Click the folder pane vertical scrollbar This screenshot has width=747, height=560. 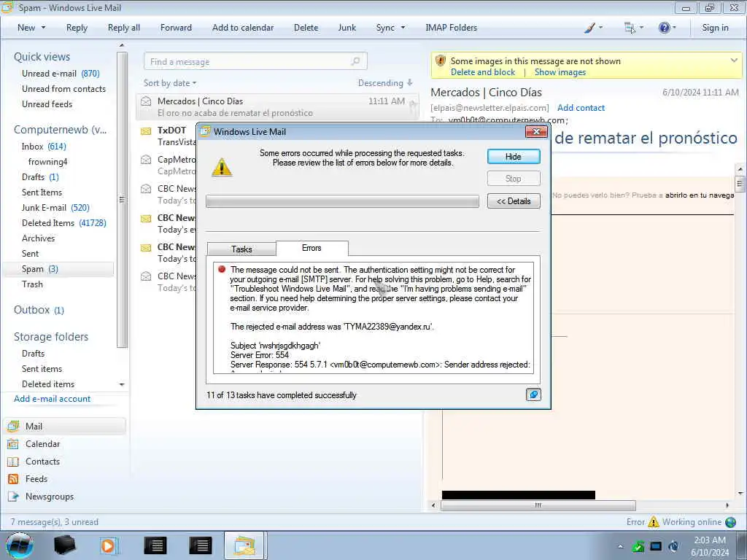[122, 200]
